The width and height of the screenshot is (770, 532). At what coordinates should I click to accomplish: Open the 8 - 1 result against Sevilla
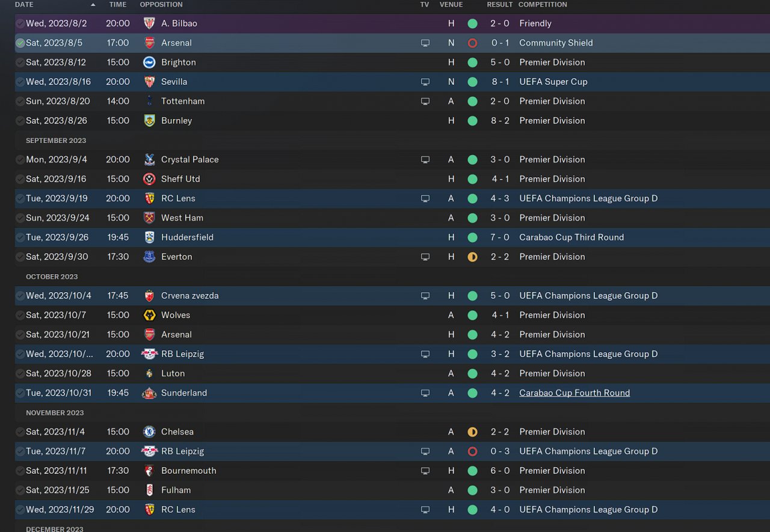pyautogui.click(x=500, y=82)
